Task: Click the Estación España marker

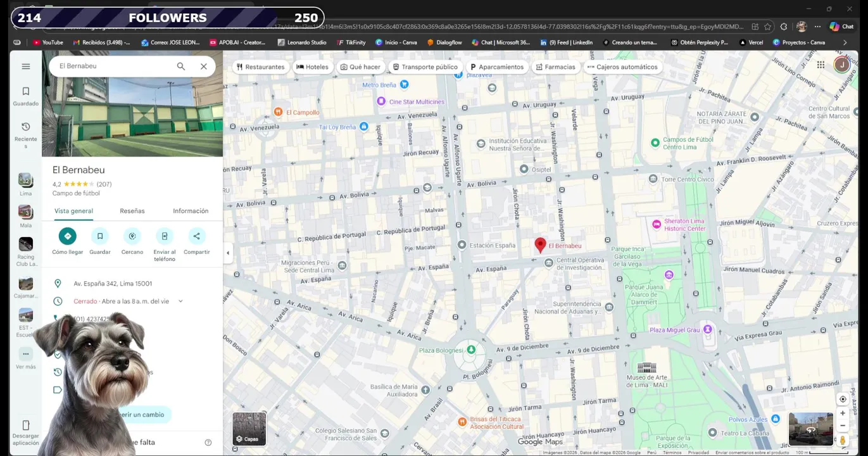Action: [x=462, y=244]
